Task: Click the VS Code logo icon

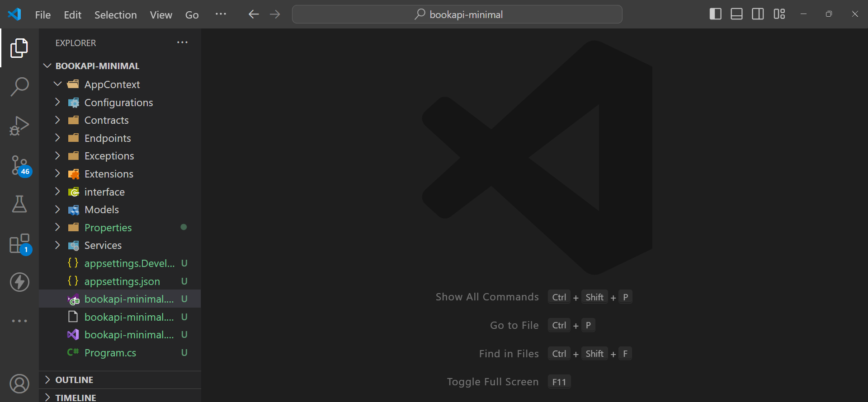Action: coord(14,14)
